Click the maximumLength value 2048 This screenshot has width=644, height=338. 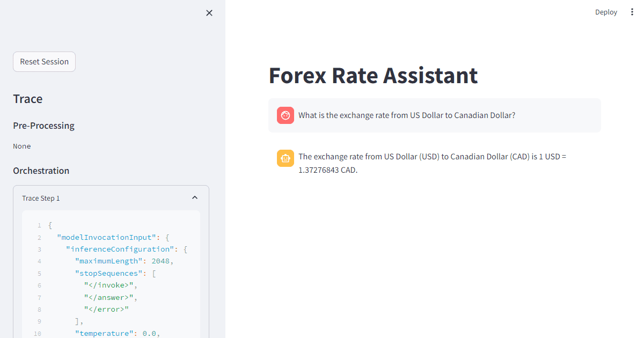point(160,261)
